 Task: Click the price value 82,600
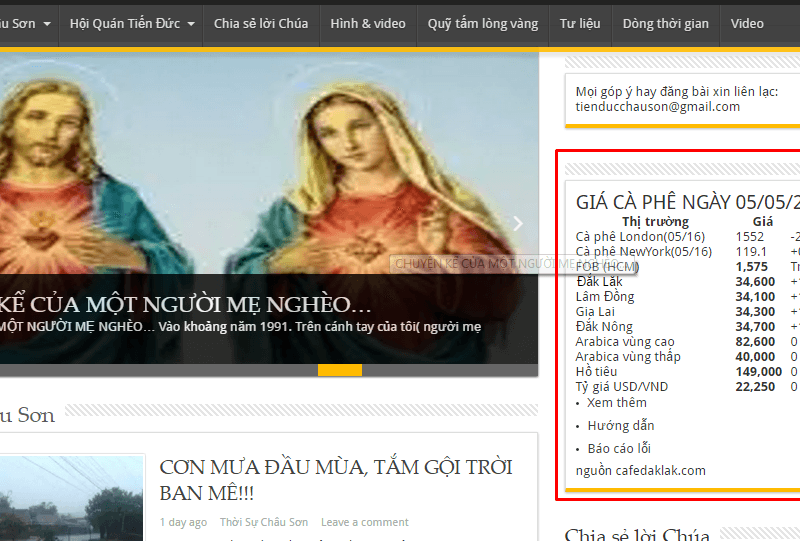[755, 341]
